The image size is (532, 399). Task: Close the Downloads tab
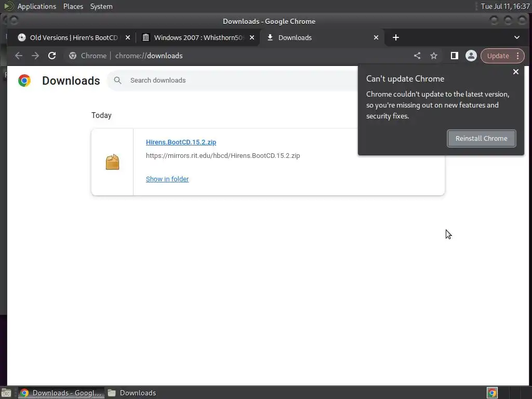pos(376,37)
